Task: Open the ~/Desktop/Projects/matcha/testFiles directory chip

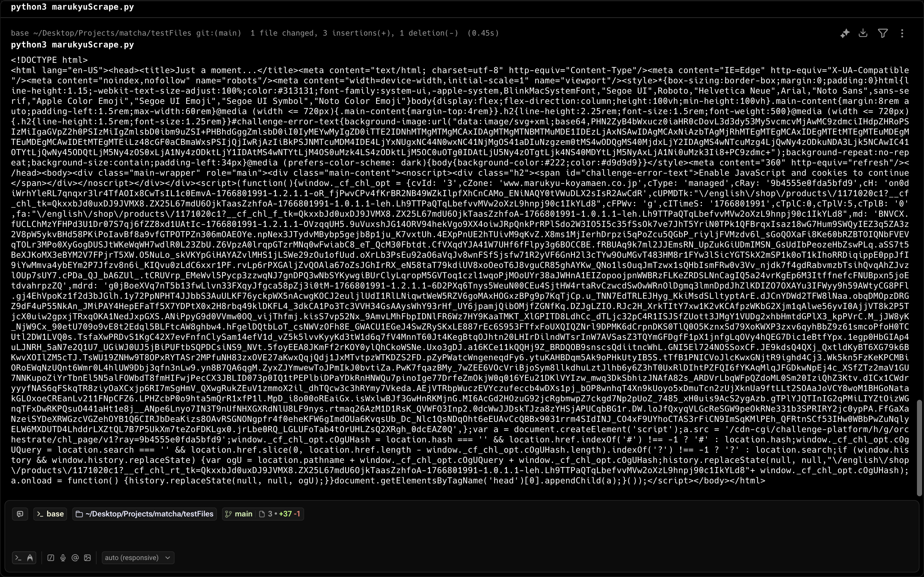Action: pos(144,514)
